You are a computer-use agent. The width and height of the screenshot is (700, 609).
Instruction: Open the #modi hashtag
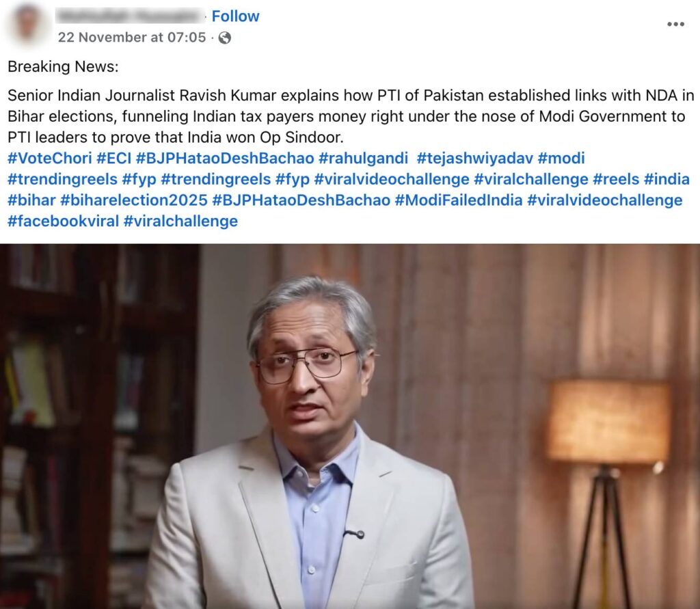click(x=561, y=158)
